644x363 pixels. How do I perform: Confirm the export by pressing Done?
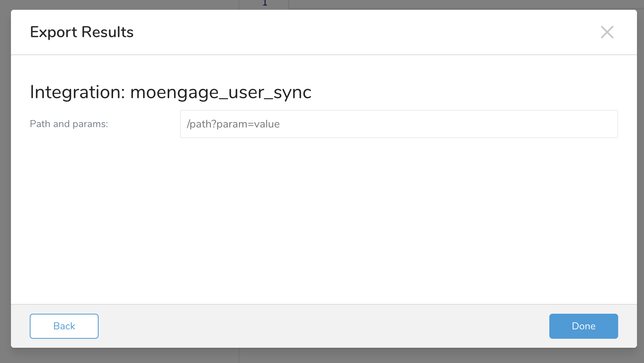(x=583, y=326)
